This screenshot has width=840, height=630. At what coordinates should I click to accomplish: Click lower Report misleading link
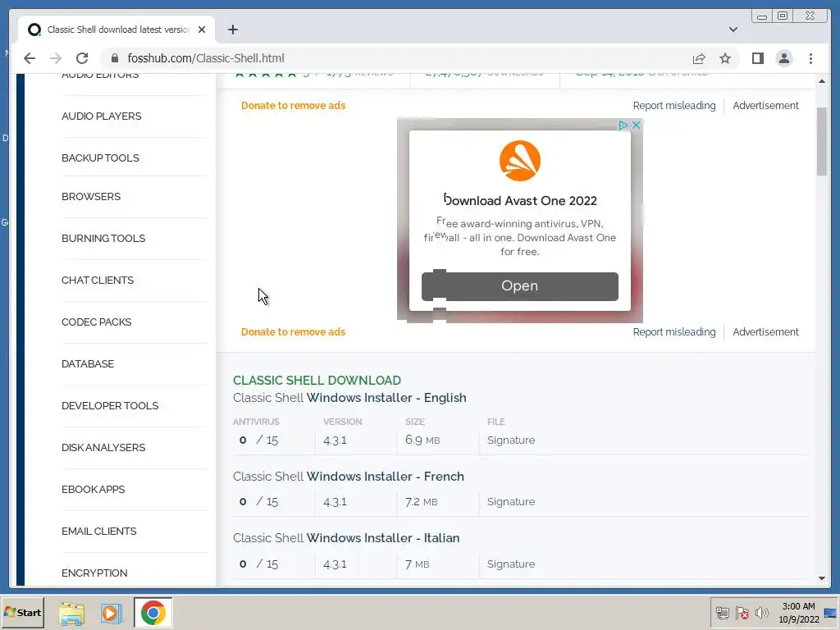(x=674, y=332)
